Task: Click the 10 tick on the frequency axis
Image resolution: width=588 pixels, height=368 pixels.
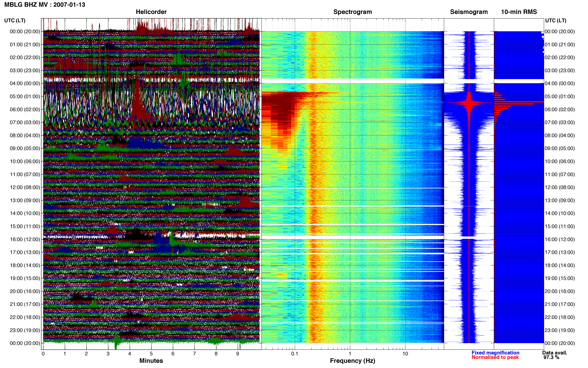Action: [x=405, y=354]
